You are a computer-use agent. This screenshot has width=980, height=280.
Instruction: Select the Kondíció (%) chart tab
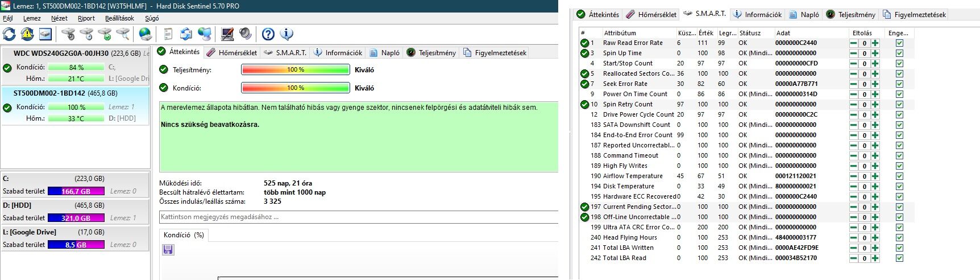click(184, 235)
